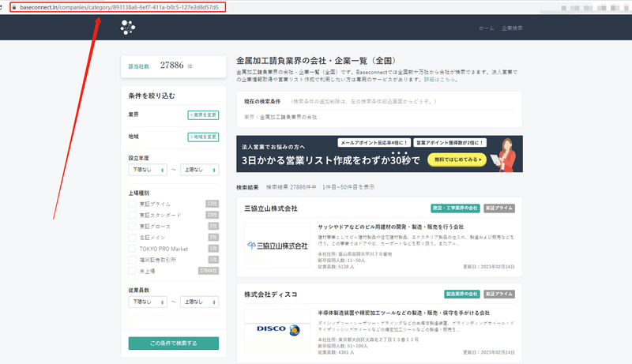Check the 未上場 checkbox
Viewport: 632px width, 364px height.
coord(132,271)
